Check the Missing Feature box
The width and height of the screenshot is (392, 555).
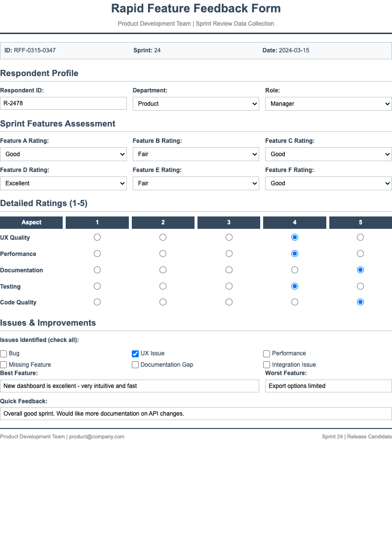click(x=3, y=364)
